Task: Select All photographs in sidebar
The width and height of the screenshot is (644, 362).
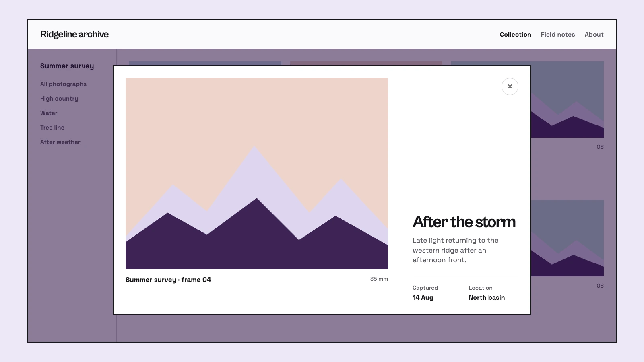Action: (63, 84)
